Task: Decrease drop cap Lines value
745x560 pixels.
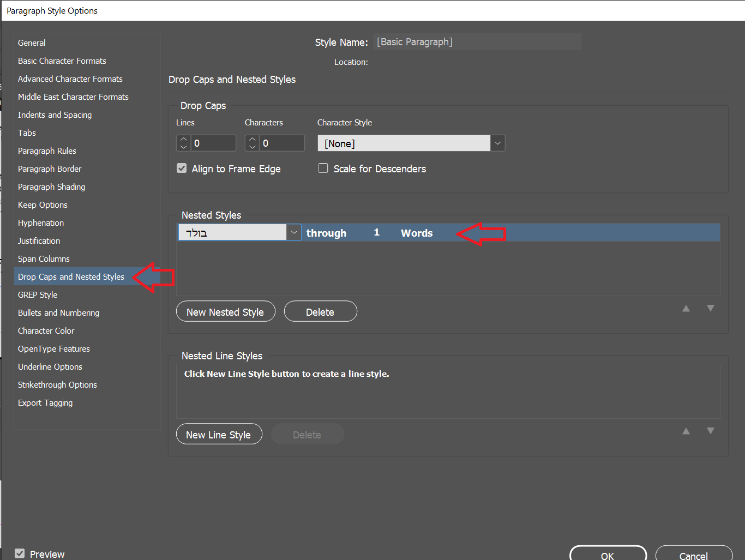Action: (184, 147)
